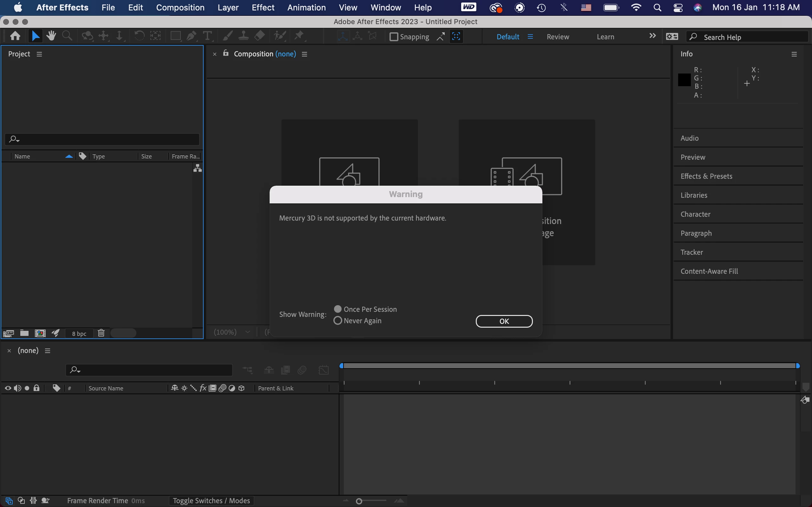
Task: Open the Composition menu in menu bar
Action: [180, 7]
